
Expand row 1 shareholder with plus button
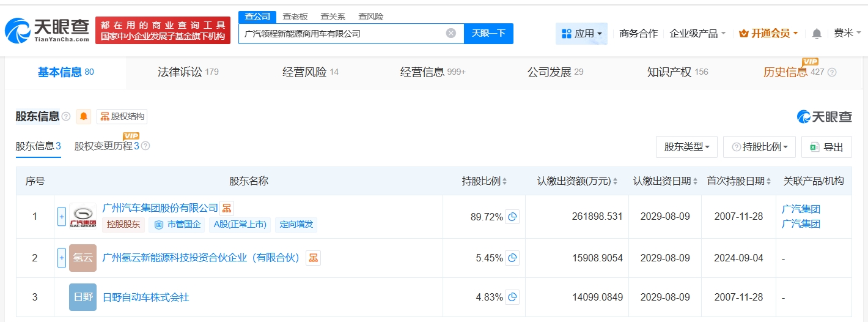(61, 217)
